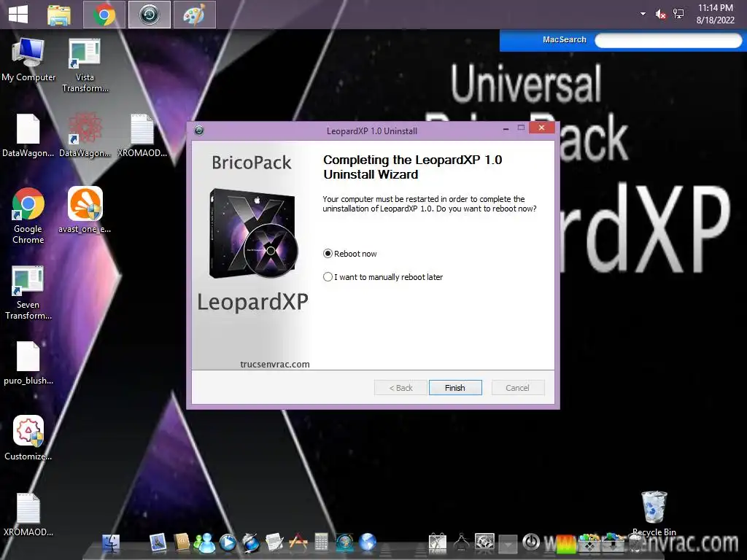Click the network tray icon

(x=678, y=15)
